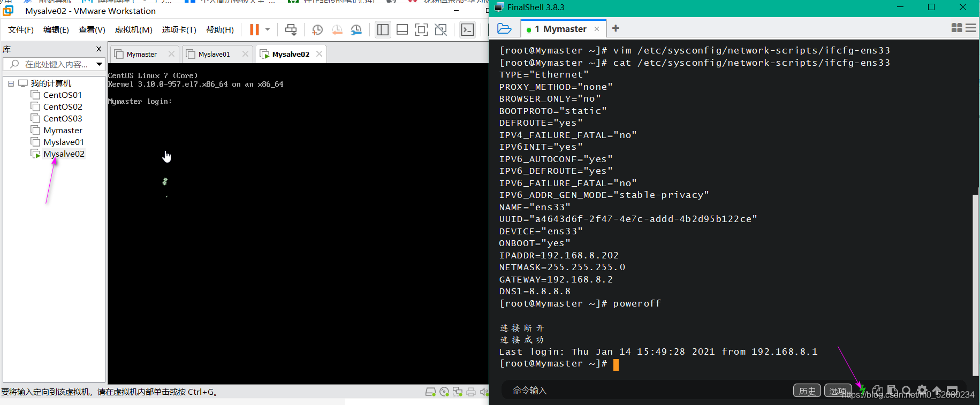Click the FinalShell title bar icon
Image resolution: width=980 pixels, height=405 pixels.
499,7
